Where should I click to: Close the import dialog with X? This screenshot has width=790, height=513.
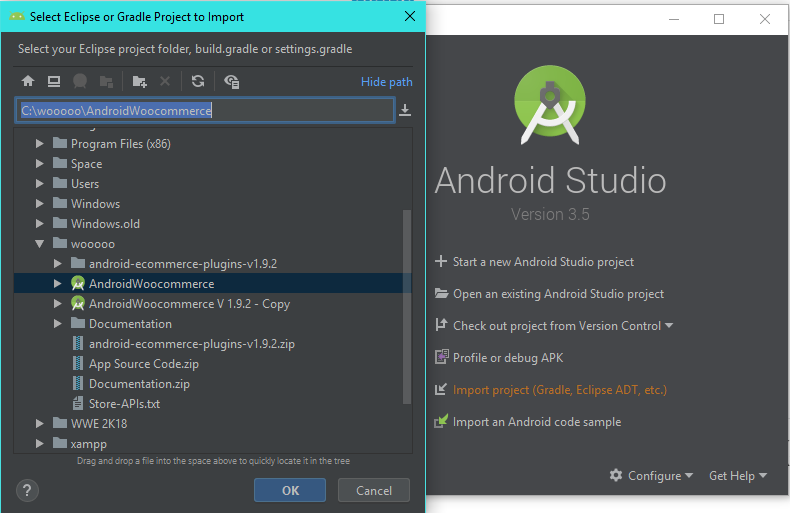(x=410, y=16)
